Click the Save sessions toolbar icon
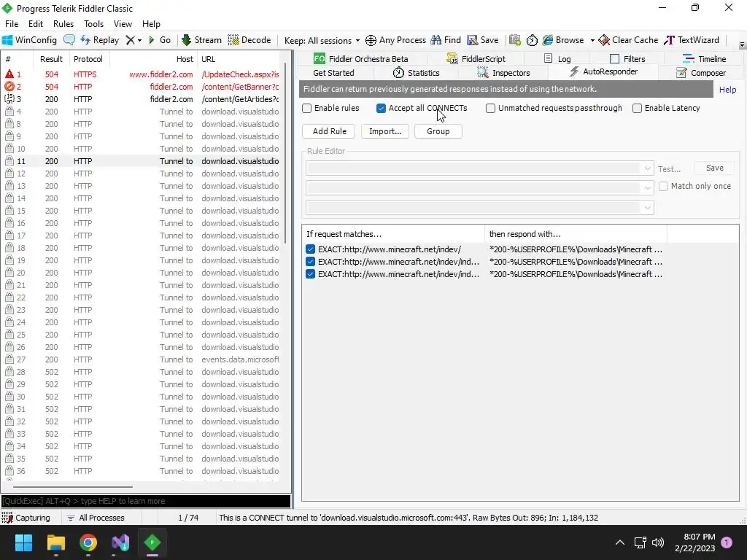The width and height of the screenshot is (747, 560). coord(483,40)
